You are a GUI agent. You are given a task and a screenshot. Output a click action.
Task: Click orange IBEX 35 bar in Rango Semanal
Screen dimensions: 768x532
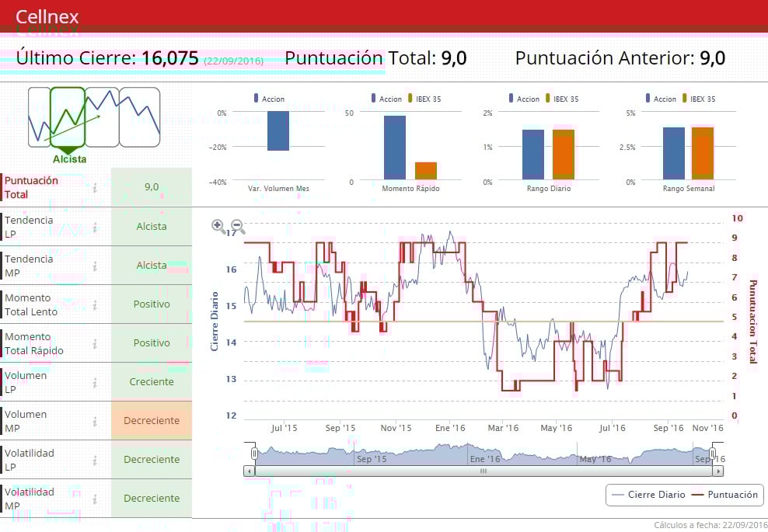pos(703,153)
